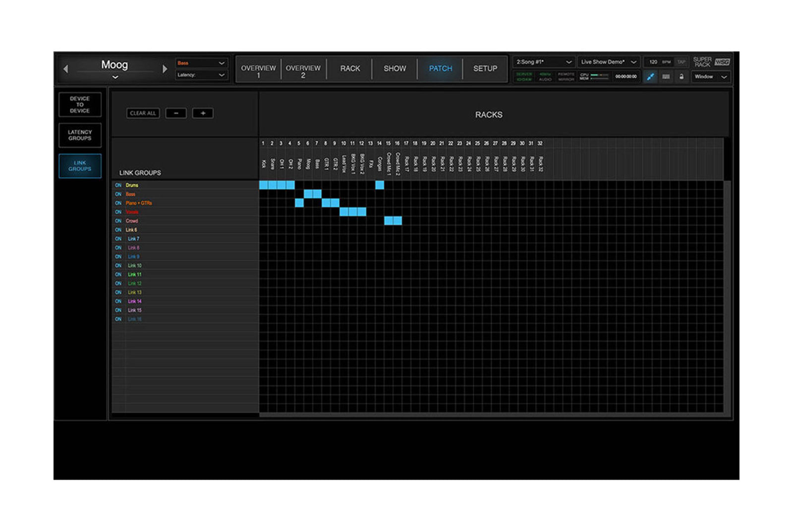The width and height of the screenshot is (793, 532).
Task: Select the Crowd link group name
Action: (x=132, y=221)
